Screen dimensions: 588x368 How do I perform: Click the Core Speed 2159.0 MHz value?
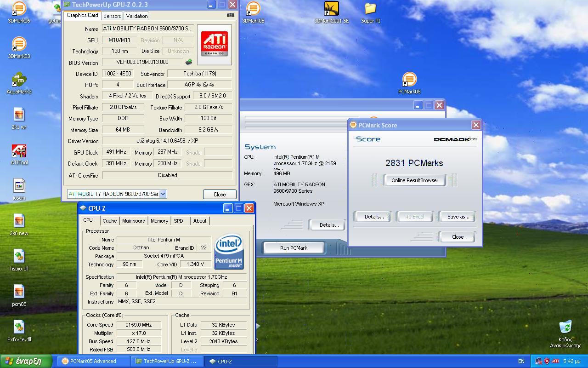pos(139,325)
